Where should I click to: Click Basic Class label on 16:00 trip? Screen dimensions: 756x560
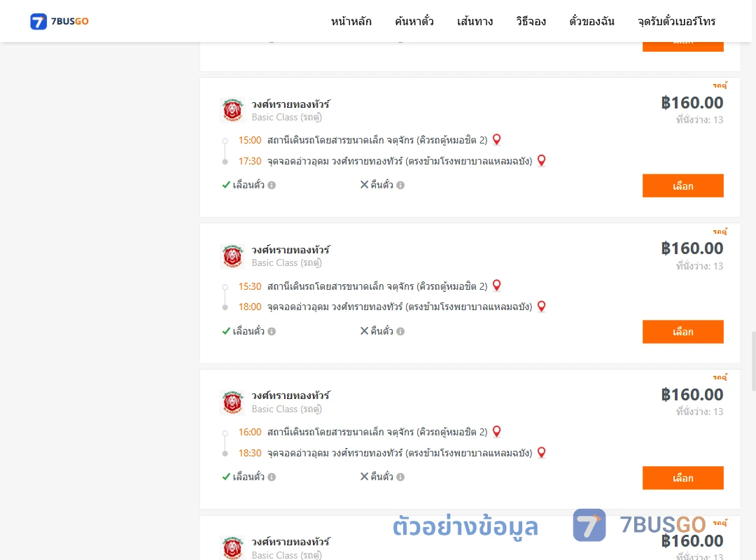287,409
